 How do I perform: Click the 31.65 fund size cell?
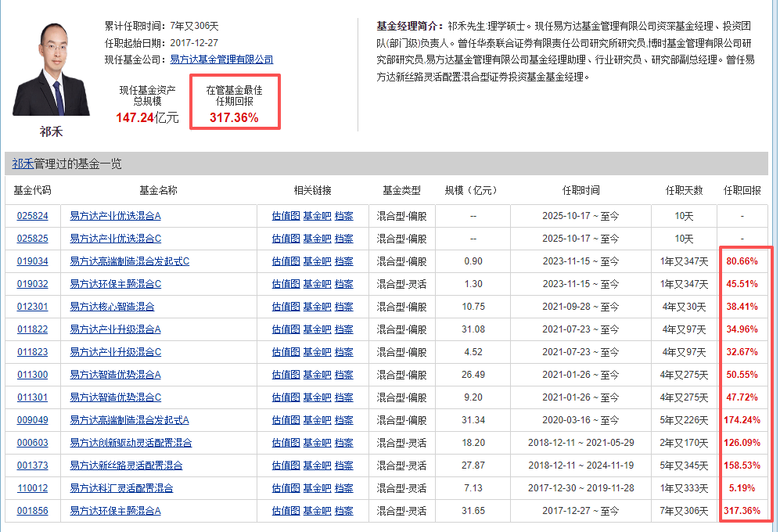pyautogui.click(x=473, y=511)
